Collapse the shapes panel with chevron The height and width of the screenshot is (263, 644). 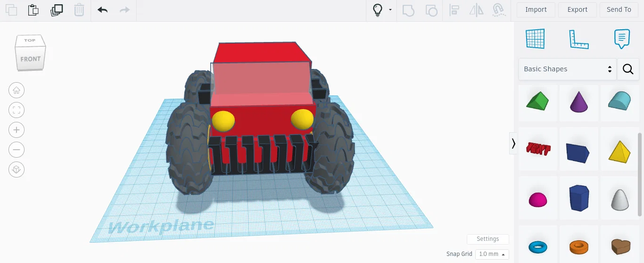click(513, 143)
